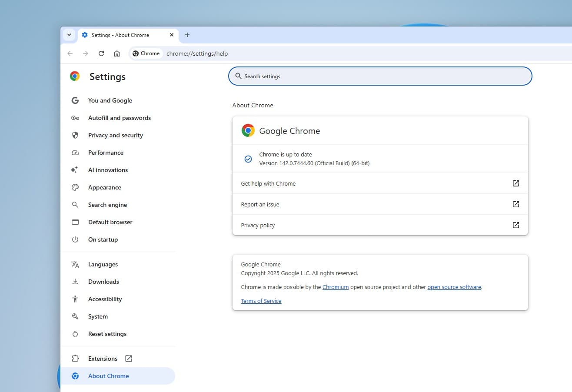572x392 pixels.
Task: Open Get help with Chrome external link icon
Action: (515, 183)
